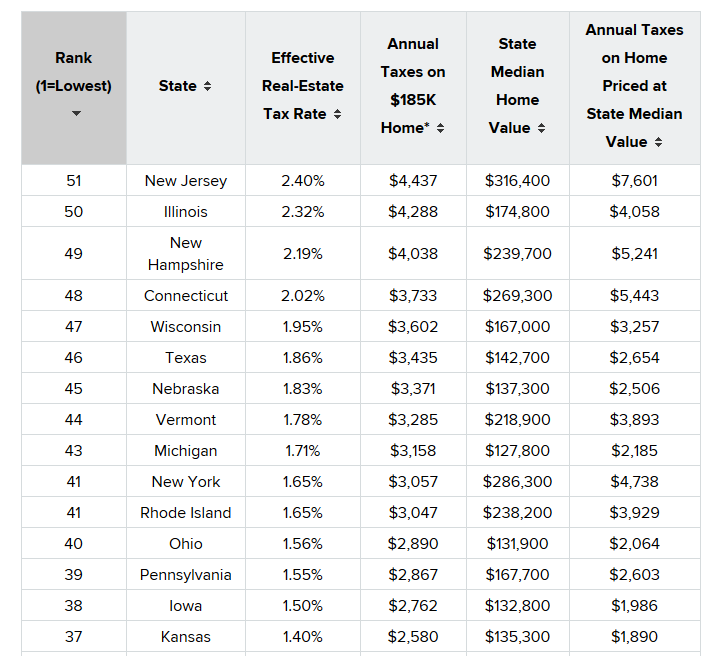Click the State column header text
The width and height of the screenshot is (722, 656).
tap(177, 86)
